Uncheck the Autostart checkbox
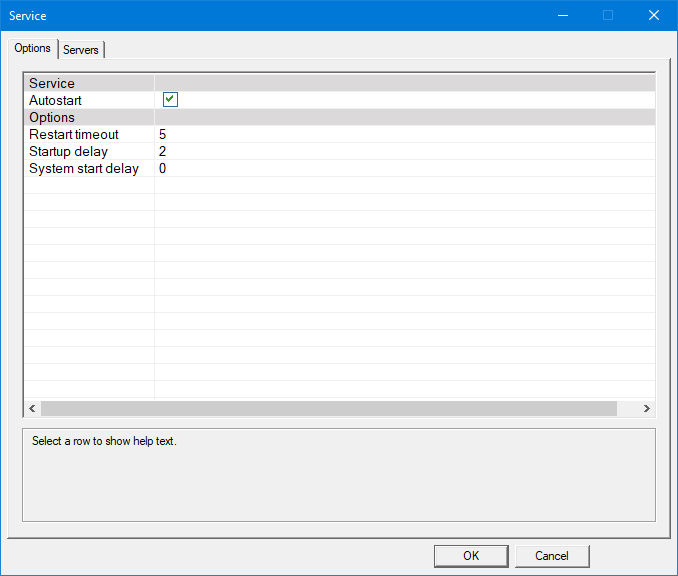Image resolution: width=678 pixels, height=576 pixels. pos(170,100)
